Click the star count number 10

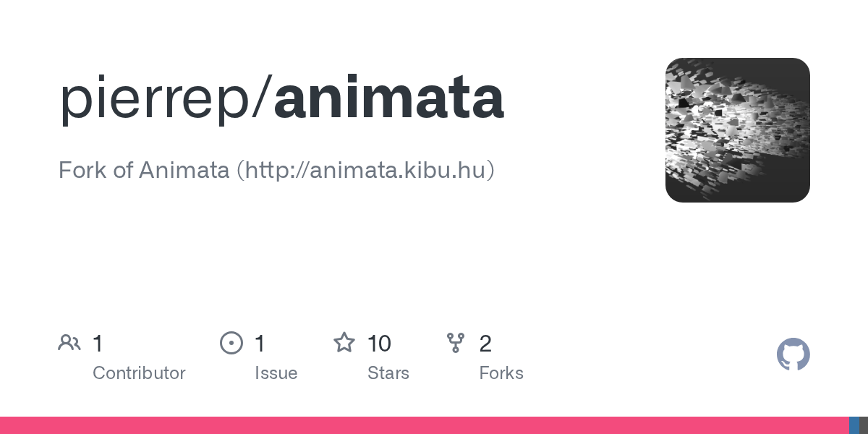379,344
